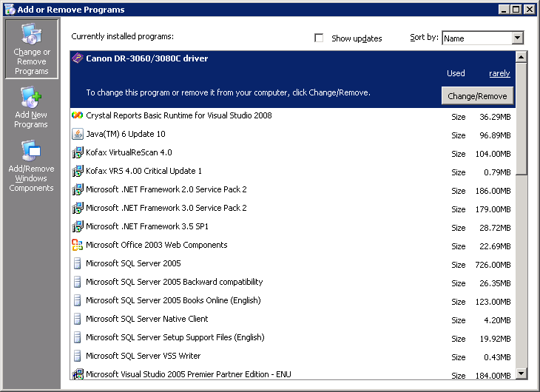Image resolution: width=540 pixels, height=392 pixels.
Task: Select Kofax VRS 4.00 Critical Update 1
Action: 144,171
